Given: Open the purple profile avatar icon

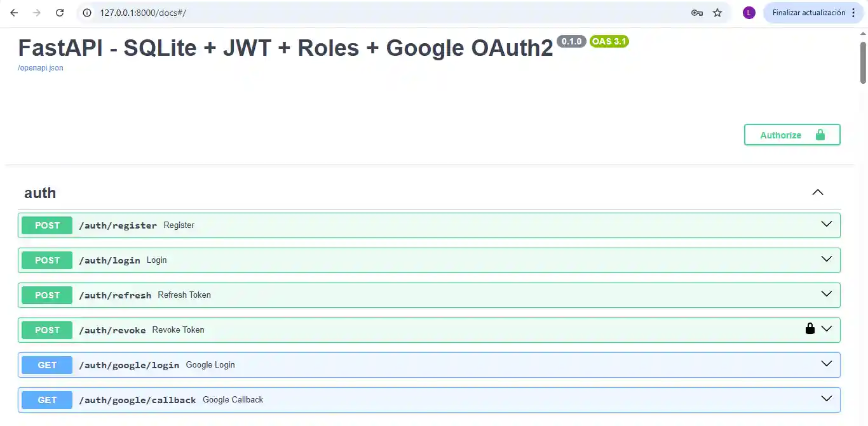Looking at the screenshot, I should pyautogui.click(x=749, y=13).
